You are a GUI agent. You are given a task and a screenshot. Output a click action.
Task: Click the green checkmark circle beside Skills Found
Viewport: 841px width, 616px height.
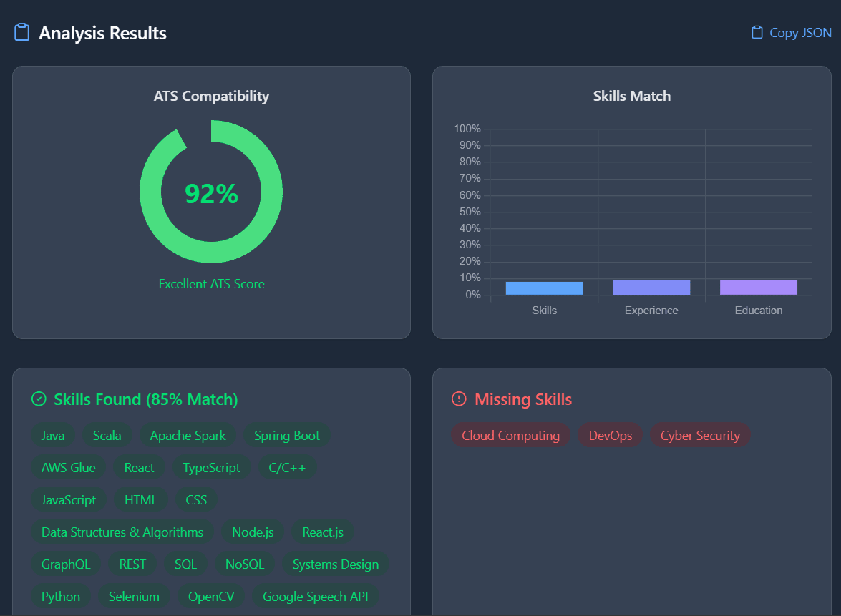(39, 399)
